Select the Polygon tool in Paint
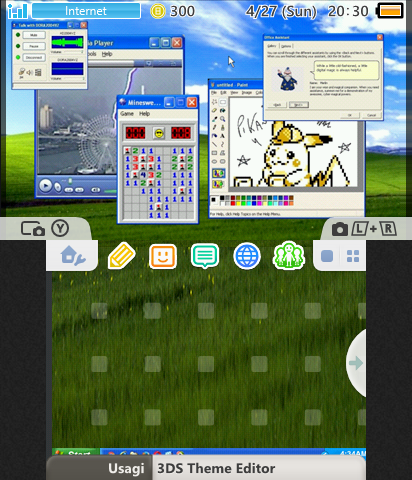The width and height of the screenshot is (412, 480). point(222,153)
